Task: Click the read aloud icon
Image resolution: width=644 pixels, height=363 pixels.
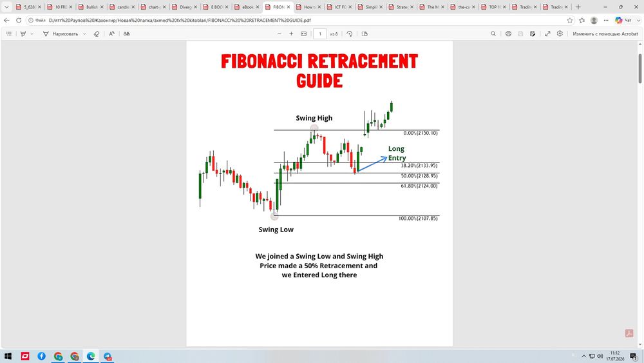Action: tap(111, 34)
